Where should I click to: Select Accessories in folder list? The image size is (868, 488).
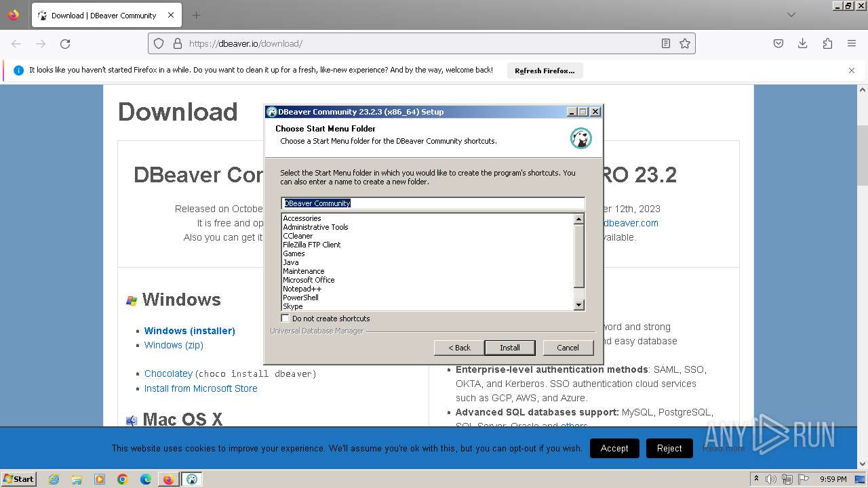coord(302,218)
